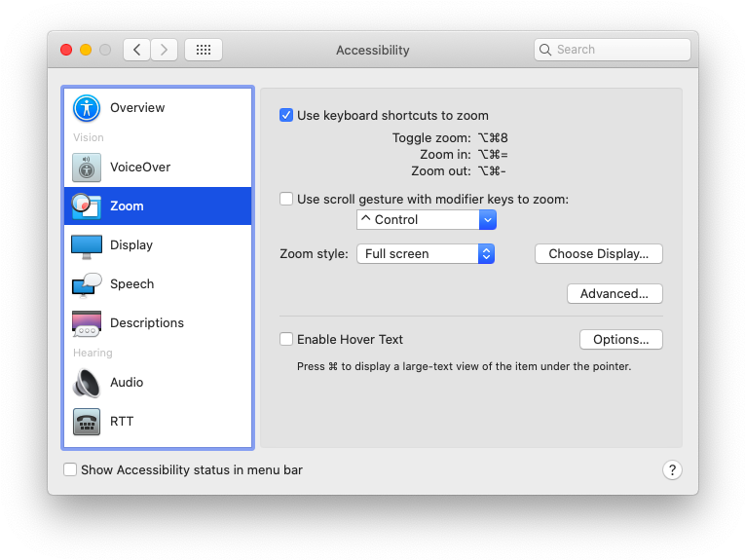
Task: Go back with the left chevron button
Action: (x=137, y=50)
